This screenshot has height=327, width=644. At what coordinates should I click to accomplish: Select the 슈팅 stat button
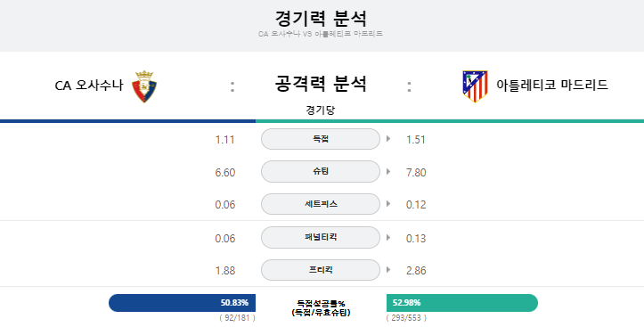coord(321,172)
